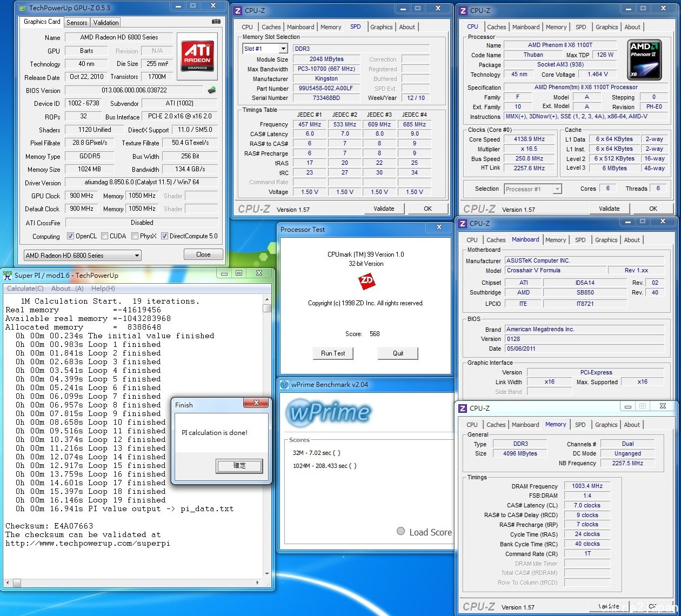Select the About tab in the CPU-Z SPD window

408,27
